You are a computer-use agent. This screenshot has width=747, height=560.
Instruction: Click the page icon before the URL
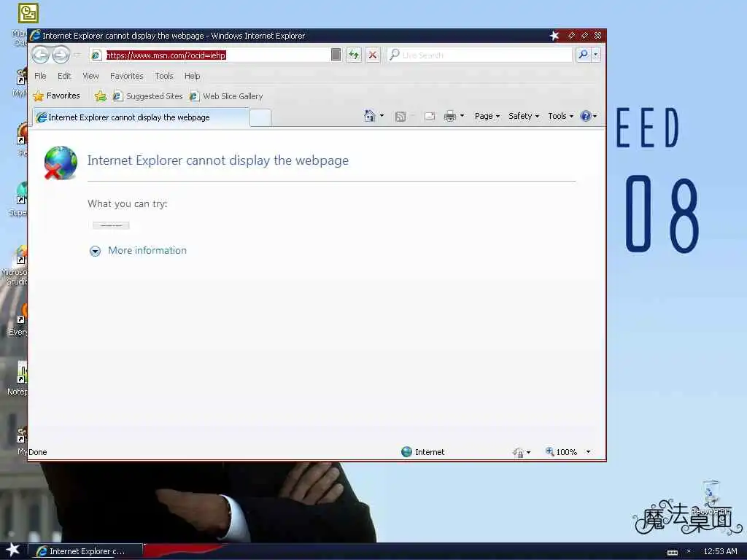96,55
